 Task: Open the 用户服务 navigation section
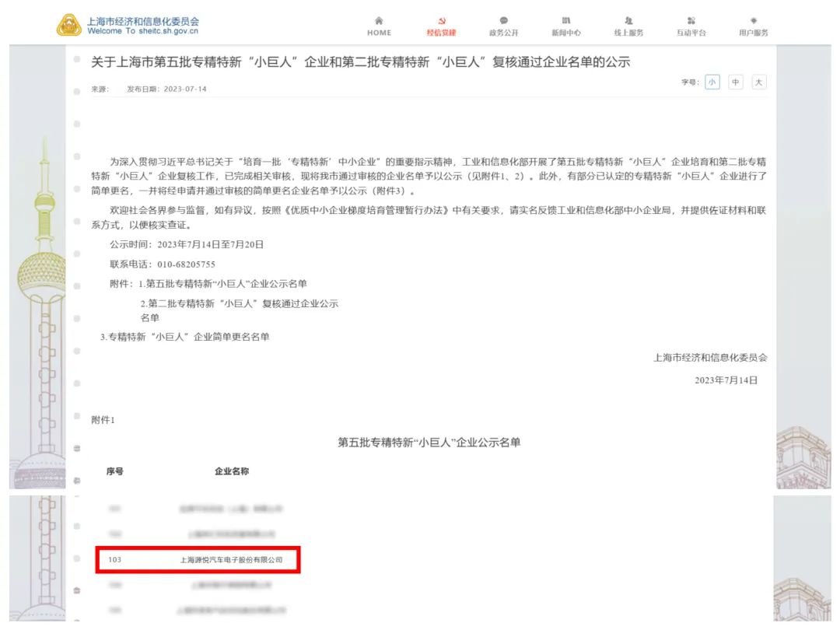pyautogui.click(x=754, y=26)
